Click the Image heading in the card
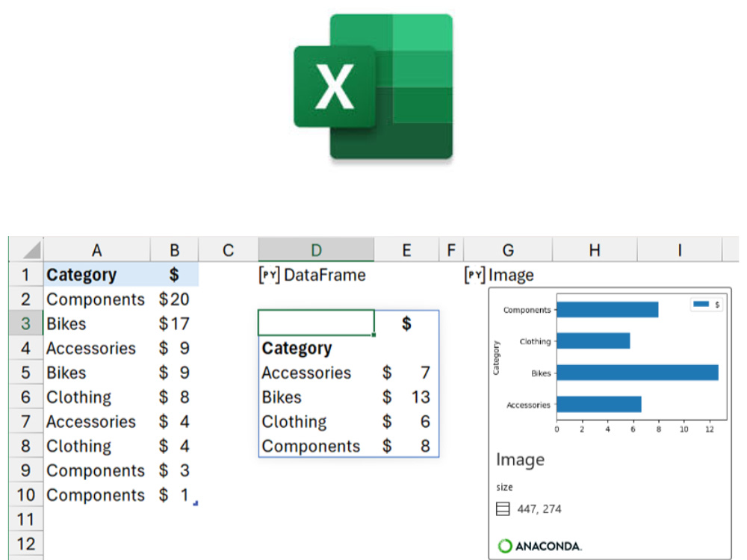Viewport: 747px width, 560px height. (x=520, y=459)
